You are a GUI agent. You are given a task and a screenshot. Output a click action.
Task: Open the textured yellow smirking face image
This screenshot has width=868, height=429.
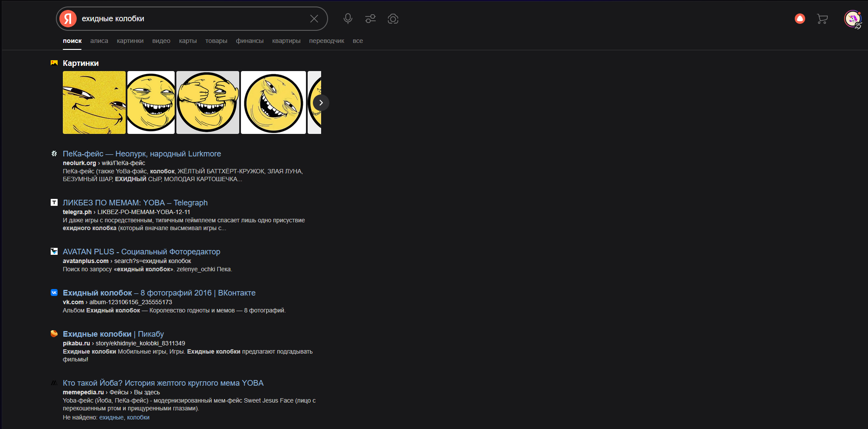(94, 102)
